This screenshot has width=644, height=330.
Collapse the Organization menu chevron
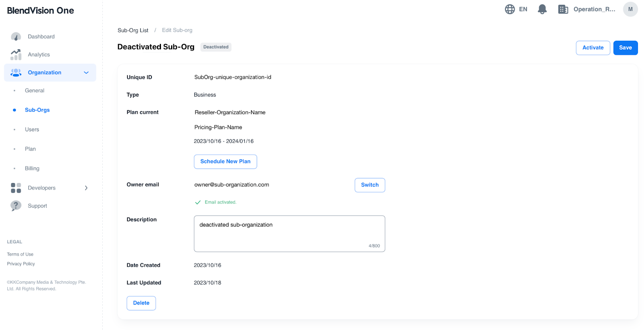[x=86, y=73]
